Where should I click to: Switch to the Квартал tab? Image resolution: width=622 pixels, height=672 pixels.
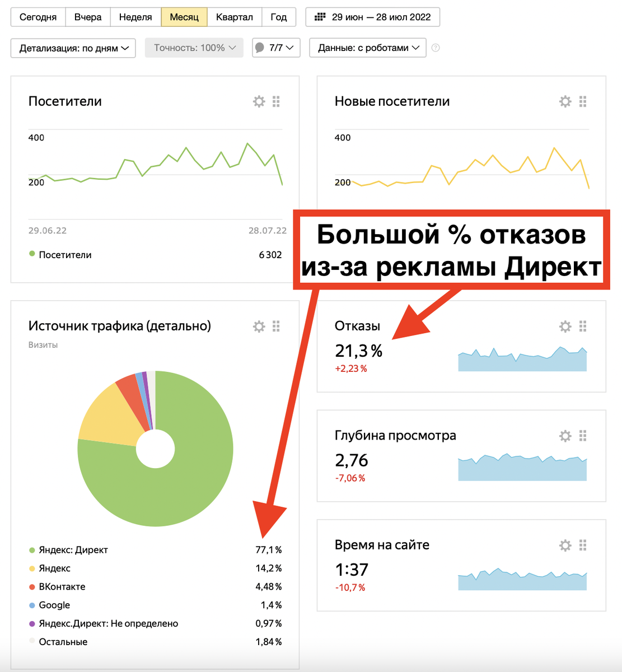click(235, 17)
